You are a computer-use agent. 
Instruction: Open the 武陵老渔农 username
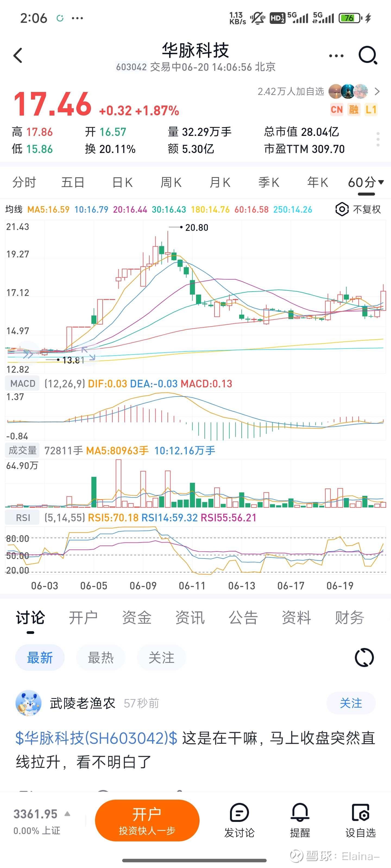pyautogui.click(x=83, y=703)
